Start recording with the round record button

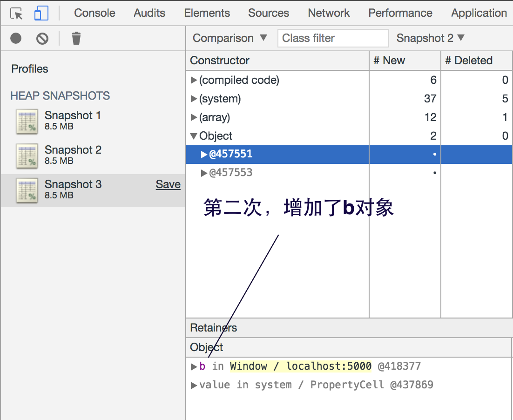[16, 38]
